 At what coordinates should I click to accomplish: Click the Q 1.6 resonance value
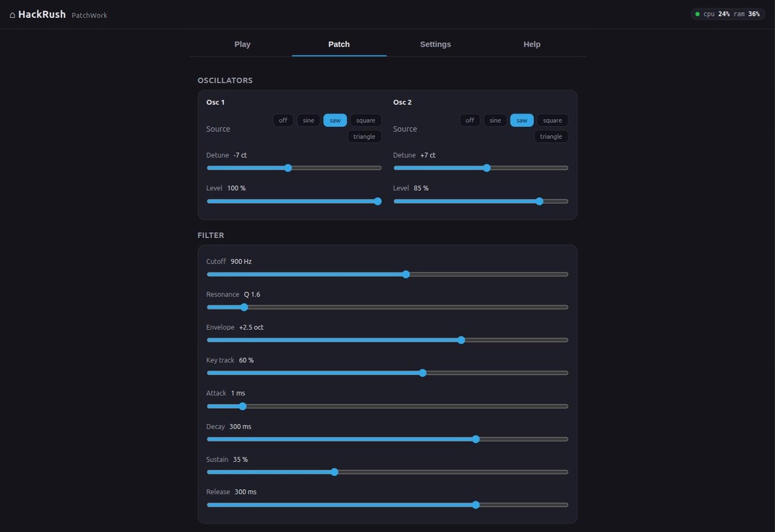(252, 295)
